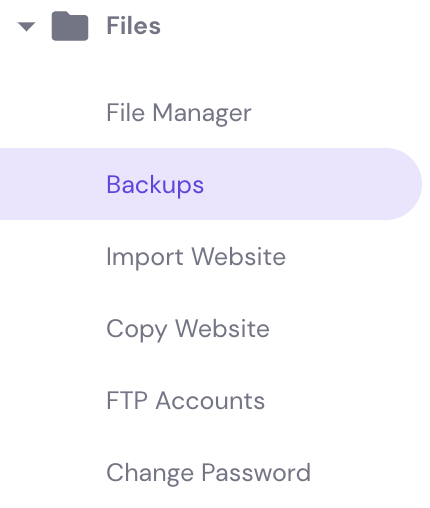Toggle the triangle caret next to the folder
This screenshot has width=430, height=508.
(27, 27)
